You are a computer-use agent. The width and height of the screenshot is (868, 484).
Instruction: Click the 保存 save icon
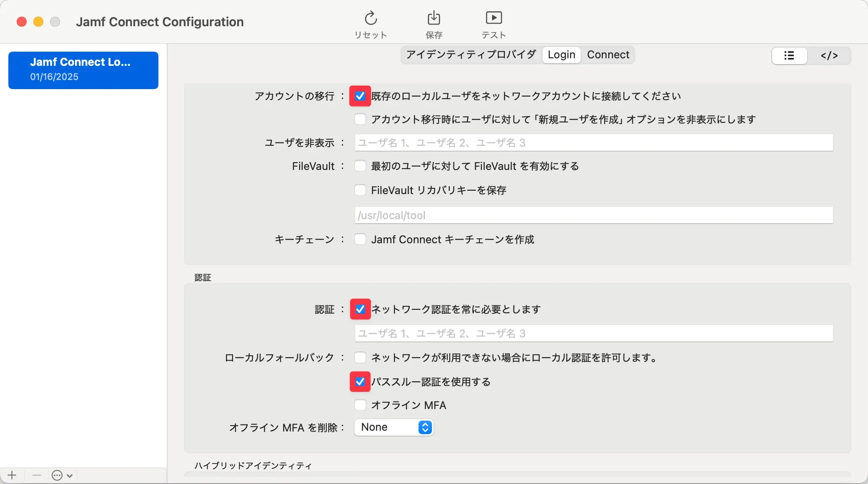(434, 18)
